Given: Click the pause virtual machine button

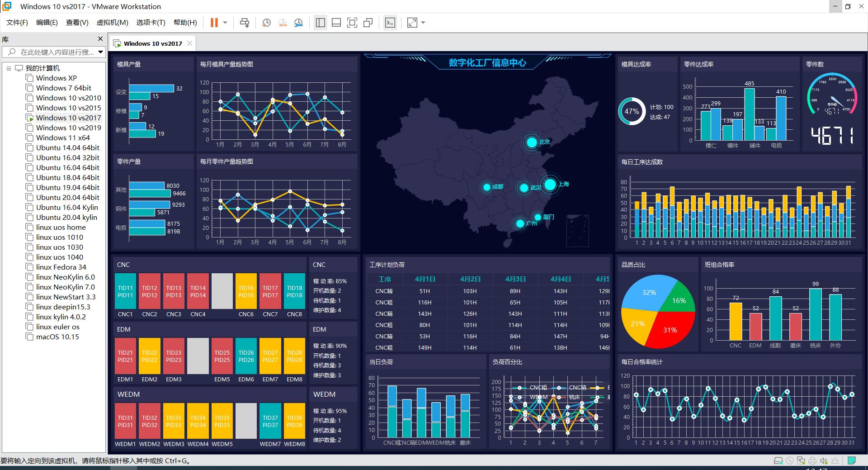Looking at the screenshot, I should point(214,23).
